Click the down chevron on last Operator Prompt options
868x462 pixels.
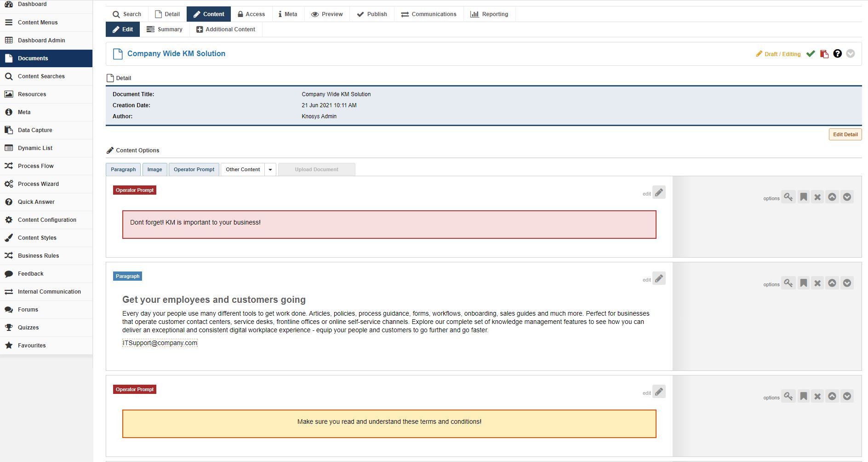(x=847, y=396)
